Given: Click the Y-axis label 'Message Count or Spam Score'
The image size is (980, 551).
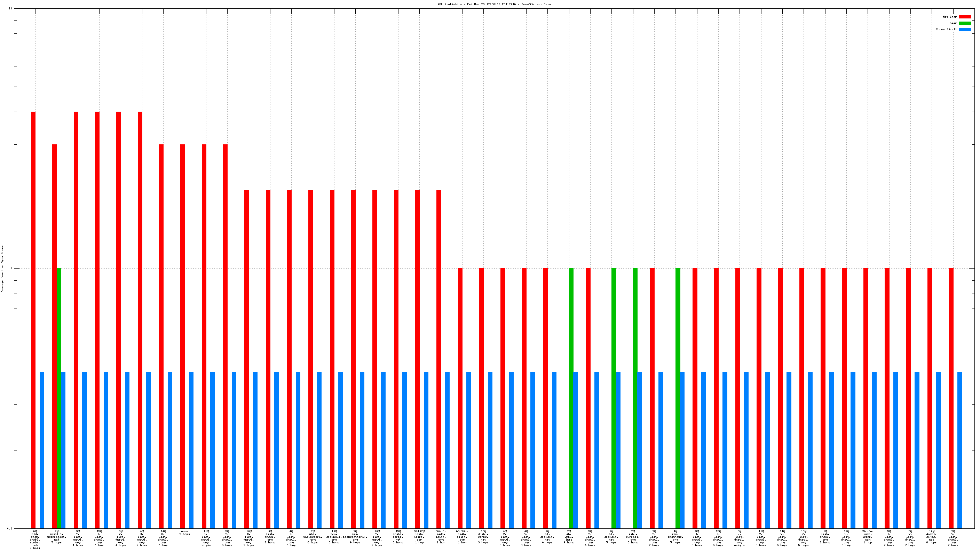Looking at the screenshot, I should pos(2,269).
